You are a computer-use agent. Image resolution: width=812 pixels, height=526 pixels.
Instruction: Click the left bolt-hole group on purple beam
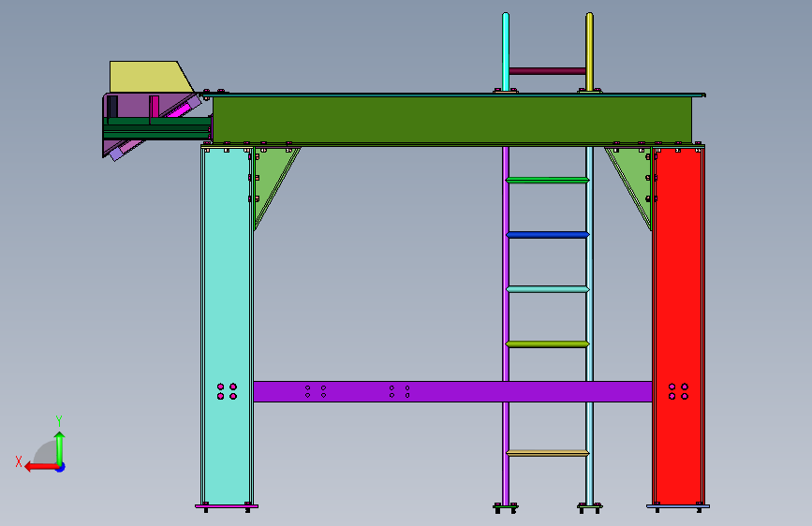[x=316, y=391]
